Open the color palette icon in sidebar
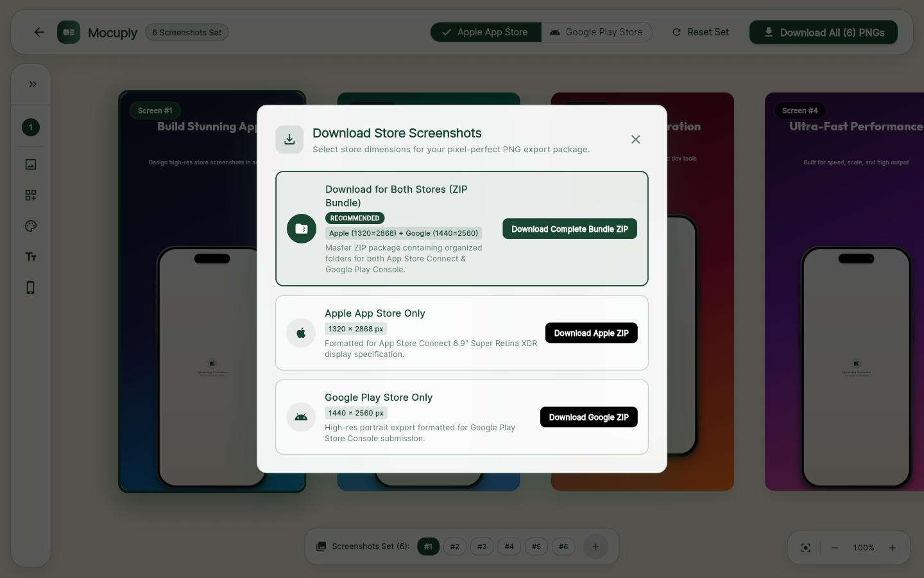 coord(31,226)
